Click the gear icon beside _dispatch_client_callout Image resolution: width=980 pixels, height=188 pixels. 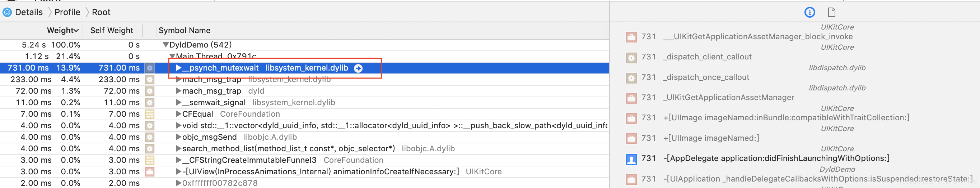pyautogui.click(x=631, y=57)
